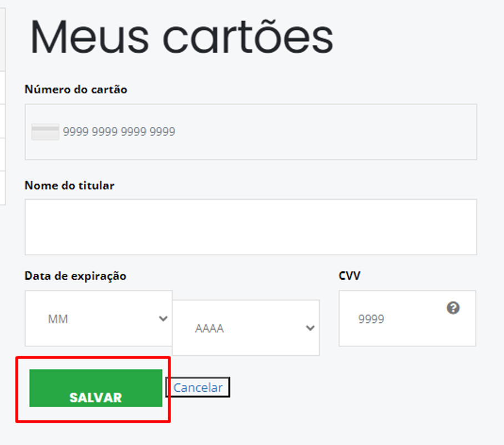Click the AAAA dropdown chevron arrow
This screenshot has width=504, height=445.
310,328
